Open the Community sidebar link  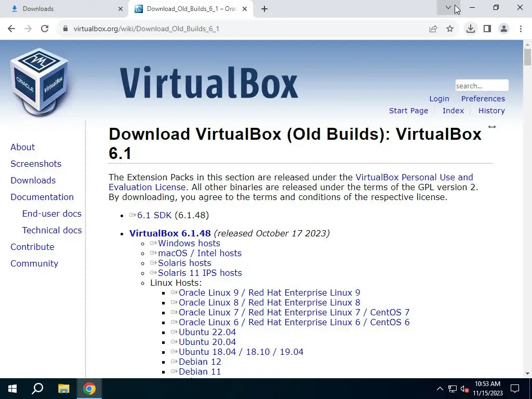point(34,263)
